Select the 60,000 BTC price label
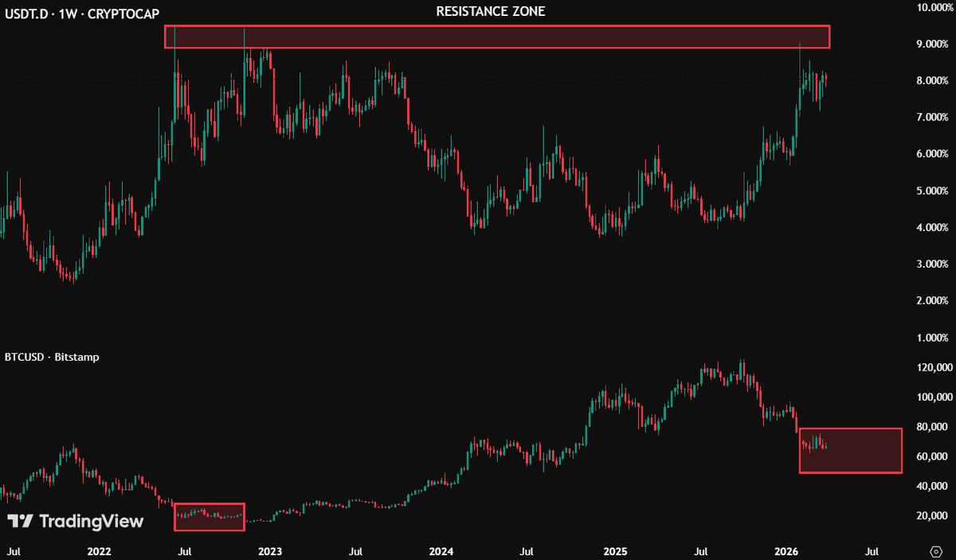 click(x=931, y=457)
